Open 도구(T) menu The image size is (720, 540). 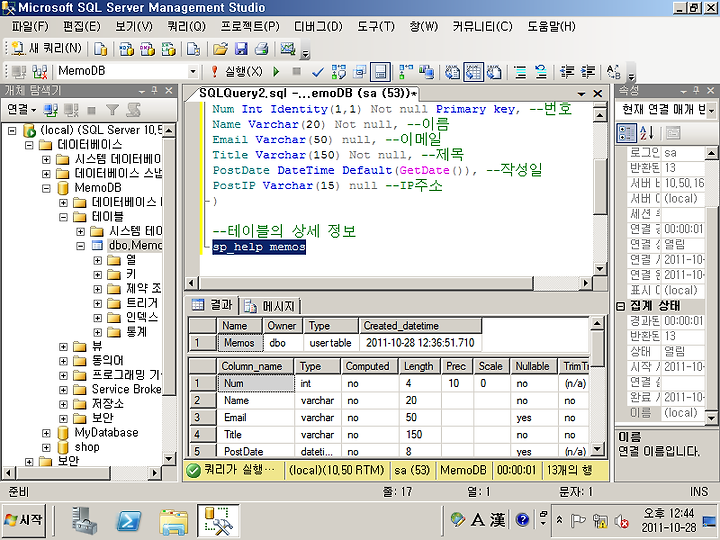(x=376, y=26)
